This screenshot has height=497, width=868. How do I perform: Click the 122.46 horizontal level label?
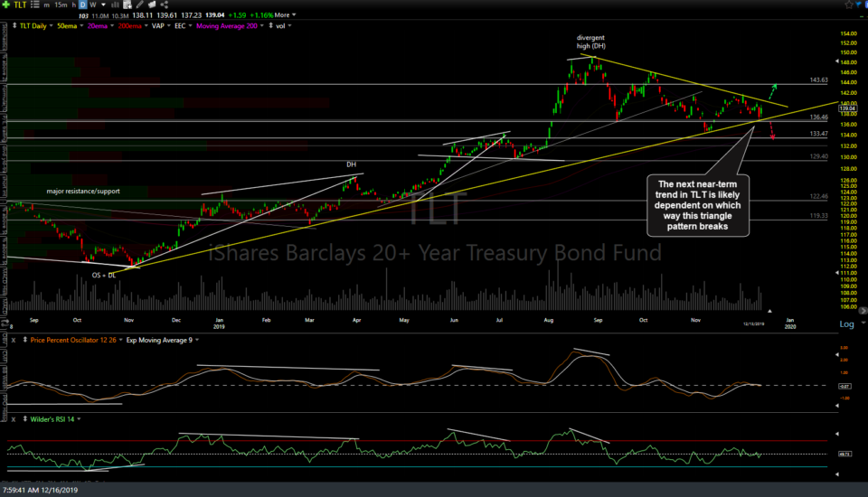click(819, 196)
